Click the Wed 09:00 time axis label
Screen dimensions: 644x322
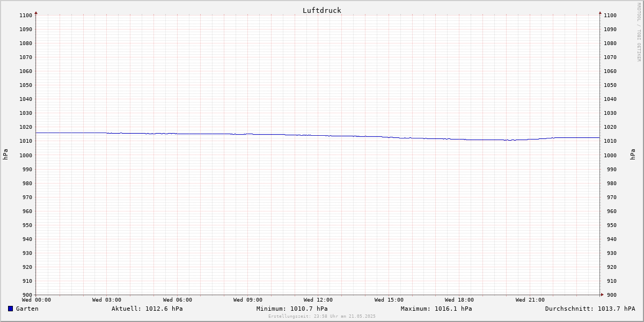(248, 300)
